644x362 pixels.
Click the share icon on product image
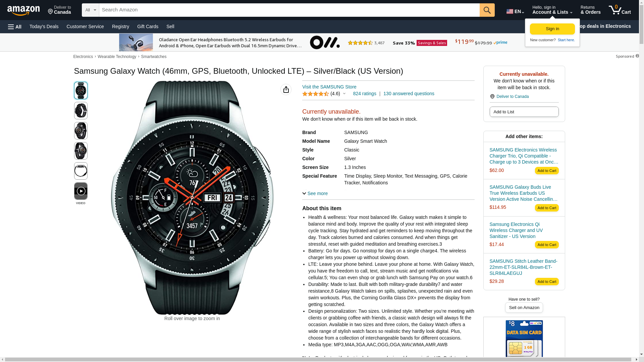point(286,89)
